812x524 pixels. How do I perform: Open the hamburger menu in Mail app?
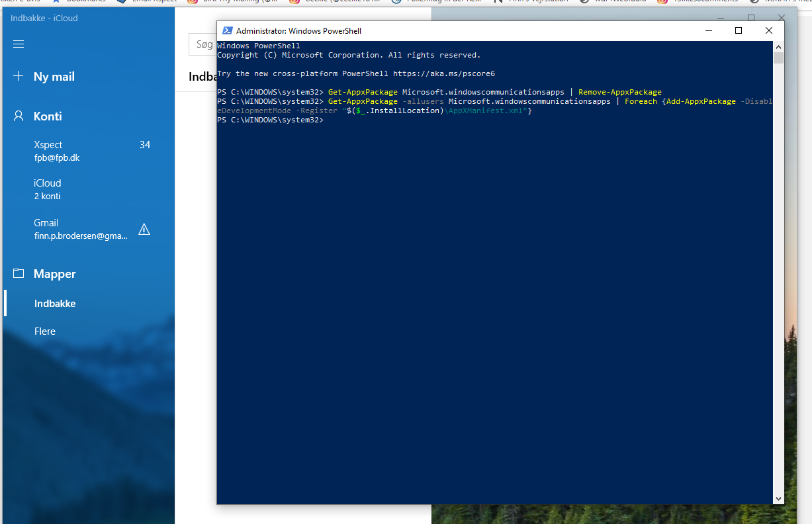pos(19,44)
